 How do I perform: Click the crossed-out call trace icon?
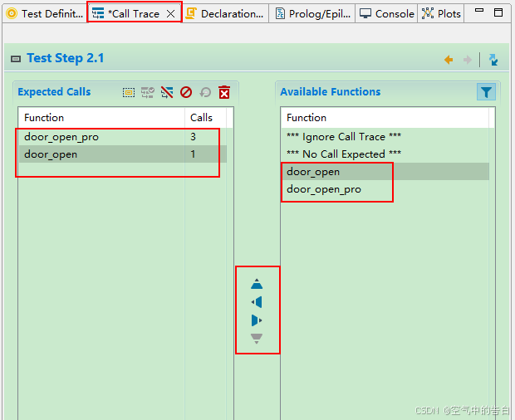click(167, 93)
